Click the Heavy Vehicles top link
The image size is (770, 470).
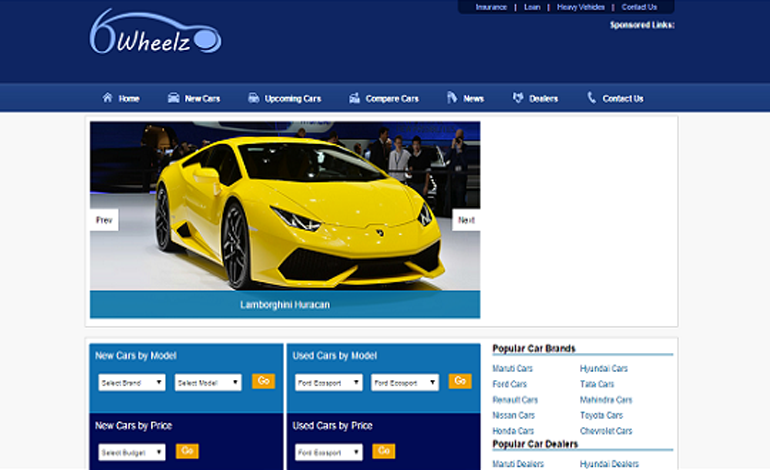pyautogui.click(x=580, y=7)
